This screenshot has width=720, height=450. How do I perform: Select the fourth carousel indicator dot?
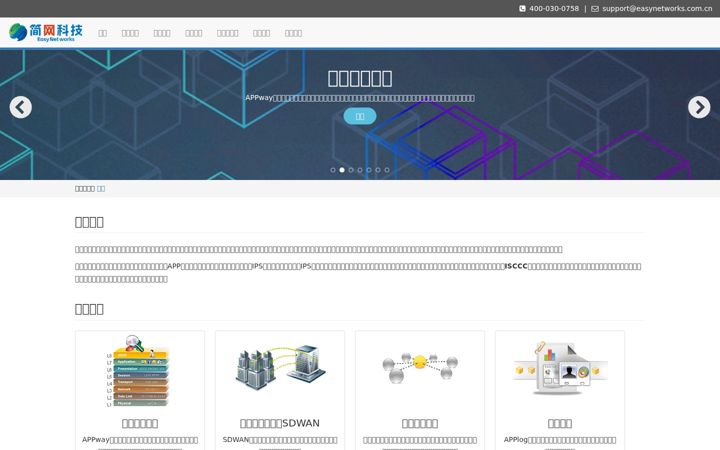(360, 170)
